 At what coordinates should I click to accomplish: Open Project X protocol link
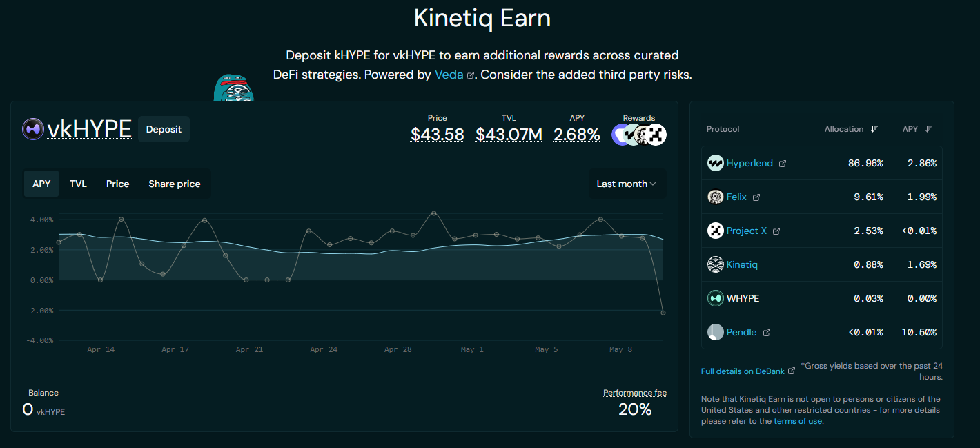[747, 231]
